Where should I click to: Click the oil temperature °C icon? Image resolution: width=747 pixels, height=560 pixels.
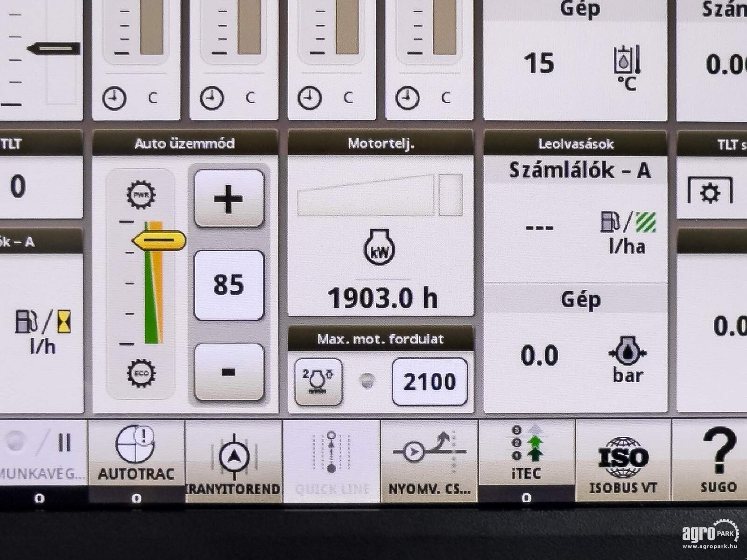click(627, 67)
